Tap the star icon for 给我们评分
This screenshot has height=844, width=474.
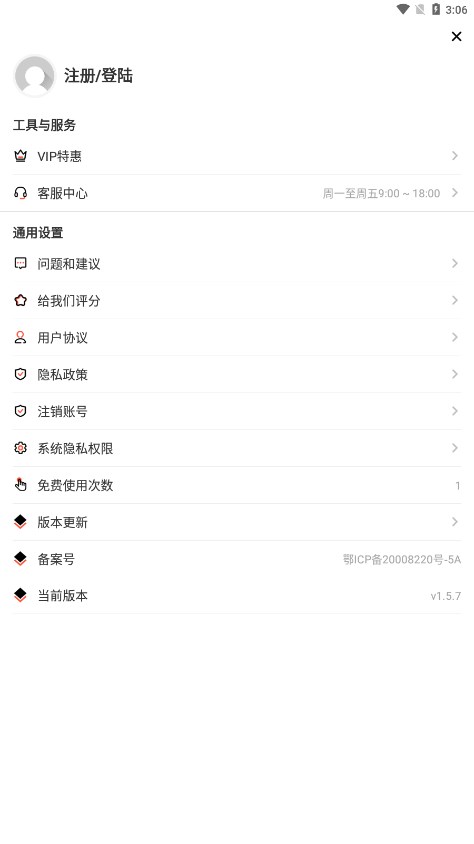(20, 300)
